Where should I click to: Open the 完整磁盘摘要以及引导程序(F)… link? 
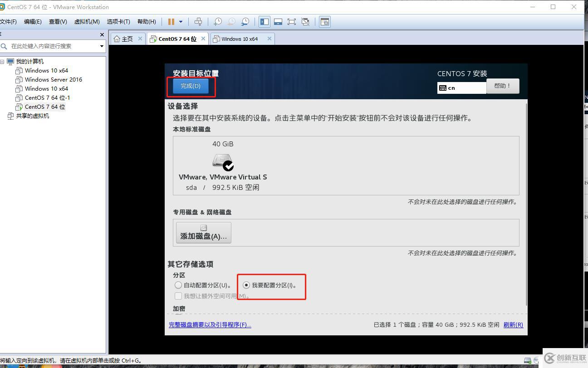210,325
